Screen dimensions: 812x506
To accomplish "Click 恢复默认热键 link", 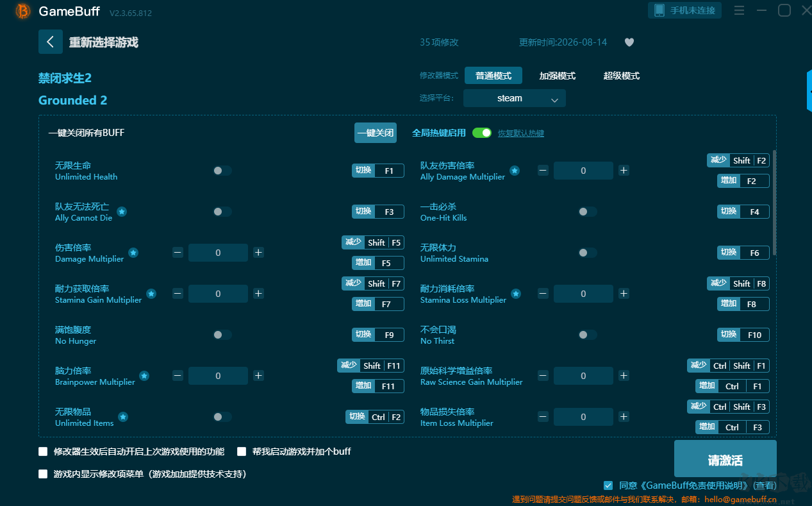I will [521, 133].
